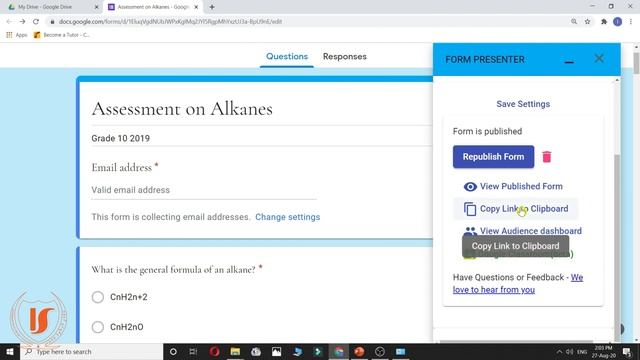The image size is (640, 360).
Task: Open PowerPoint from the taskbar
Action: [359, 352]
